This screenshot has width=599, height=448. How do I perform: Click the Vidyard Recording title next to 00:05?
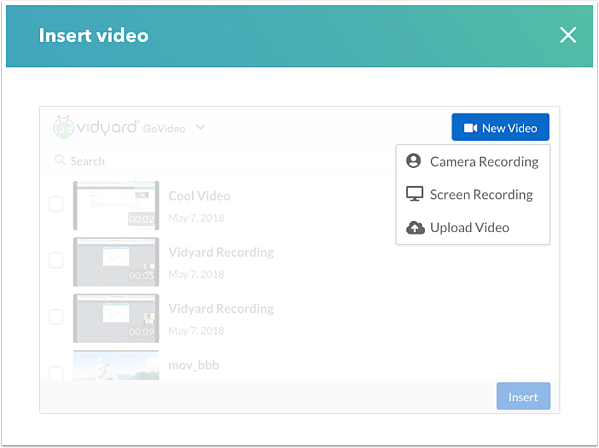(221, 252)
